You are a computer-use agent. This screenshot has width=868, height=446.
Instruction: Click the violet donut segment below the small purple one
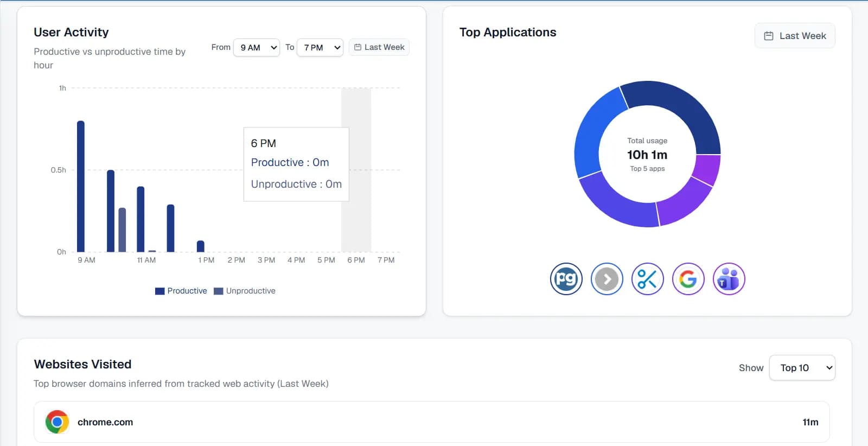(685, 203)
